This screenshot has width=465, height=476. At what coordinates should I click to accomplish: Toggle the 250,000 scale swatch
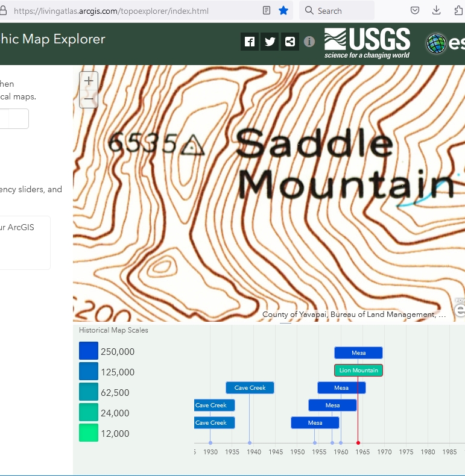click(x=89, y=351)
